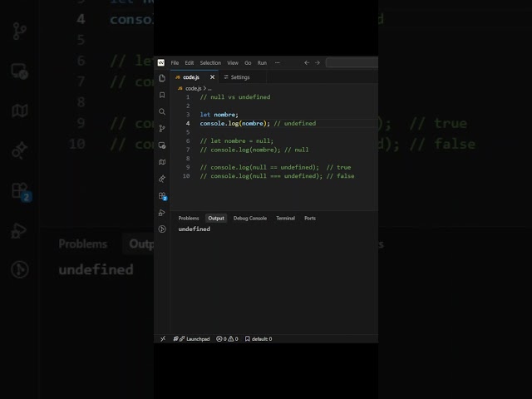
Task: Switch to the Problems panel tab
Action: (189, 218)
